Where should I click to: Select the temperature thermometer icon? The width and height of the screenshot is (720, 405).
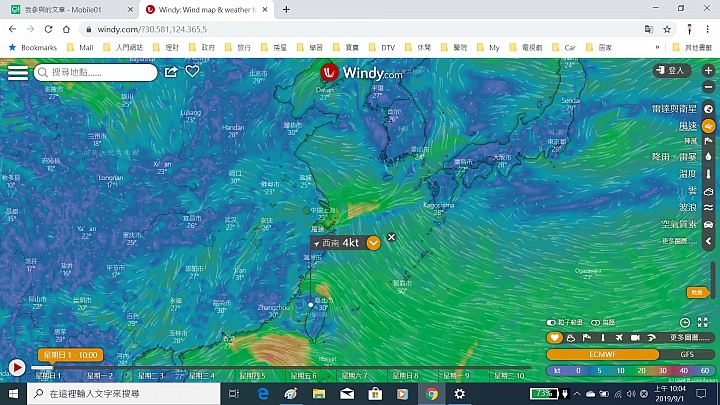[709, 174]
